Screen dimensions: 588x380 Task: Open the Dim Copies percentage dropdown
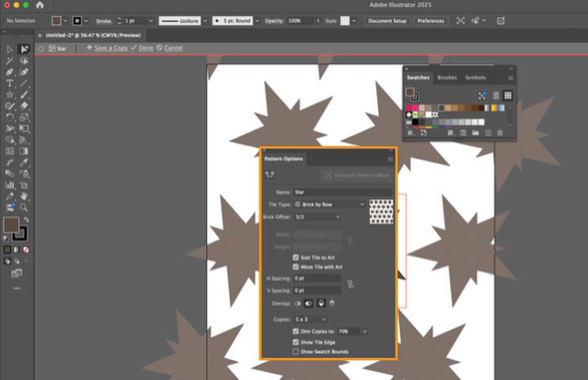364,331
